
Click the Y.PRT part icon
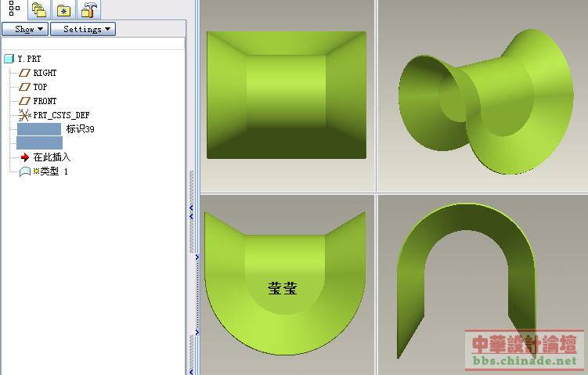9,59
